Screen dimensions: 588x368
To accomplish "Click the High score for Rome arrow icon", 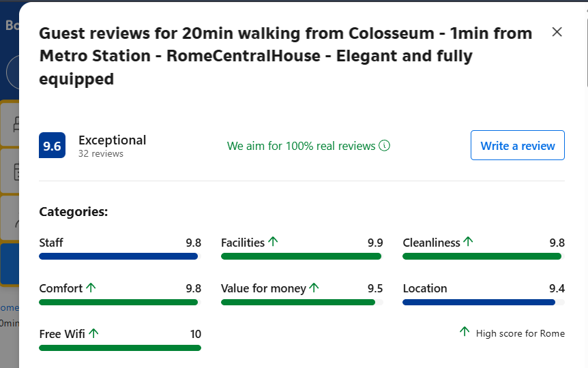I will 465,331.
